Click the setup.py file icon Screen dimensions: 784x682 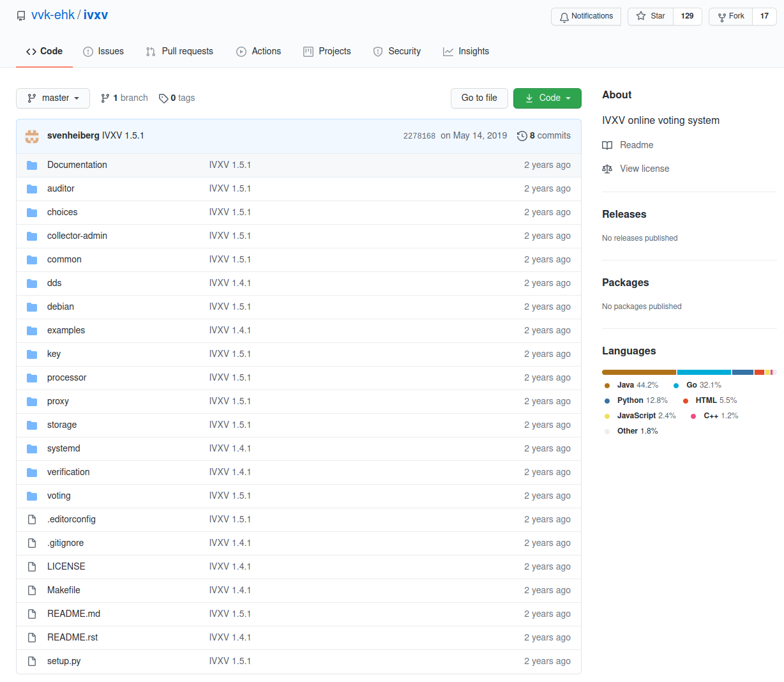pos(32,662)
